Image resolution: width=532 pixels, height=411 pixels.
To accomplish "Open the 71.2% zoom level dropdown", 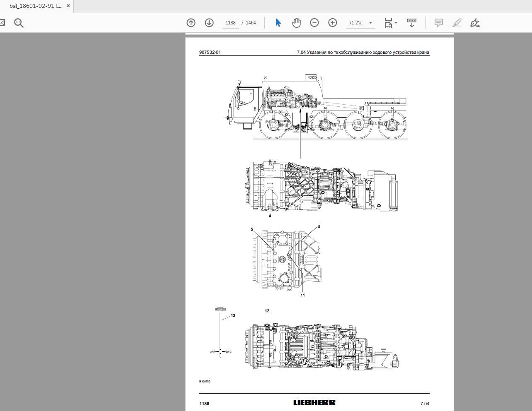I will click(x=370, y=23).
